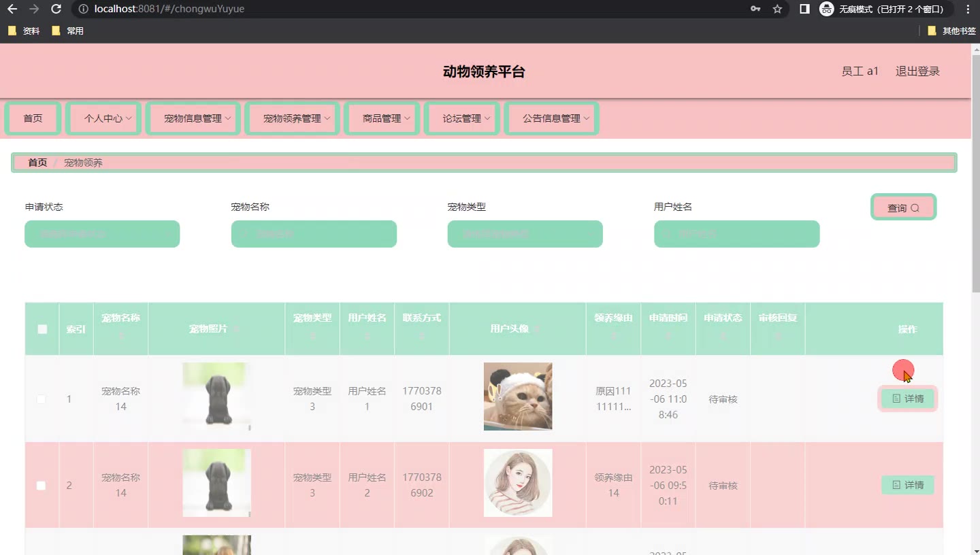Click the 用户姓名 1 cell
The height and width of the screenshot is (555, 980).
[367, 399]
